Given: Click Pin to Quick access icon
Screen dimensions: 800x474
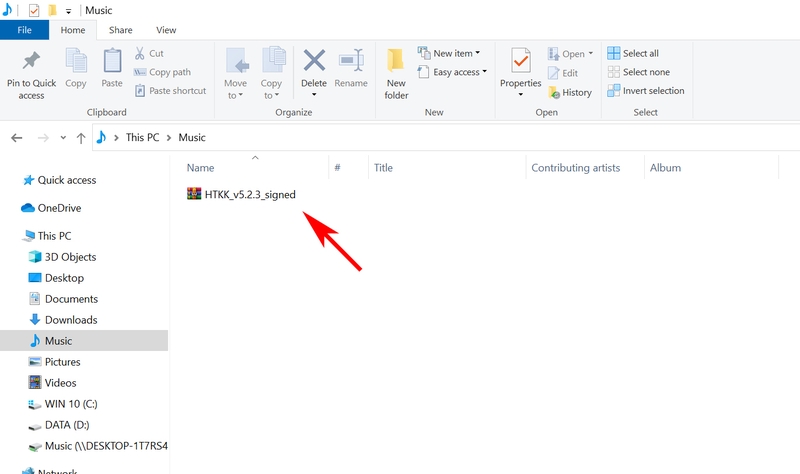Looking at the screenshot, I should click(x=31, y=61).
